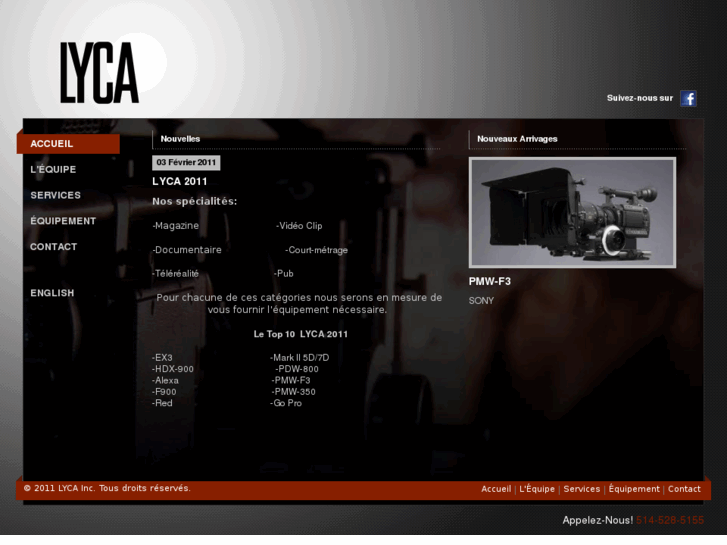Click the Appelez-Nous! label
Image resolution: width=727 pixels, height=545 pixels.
click(x=598, y=520)
